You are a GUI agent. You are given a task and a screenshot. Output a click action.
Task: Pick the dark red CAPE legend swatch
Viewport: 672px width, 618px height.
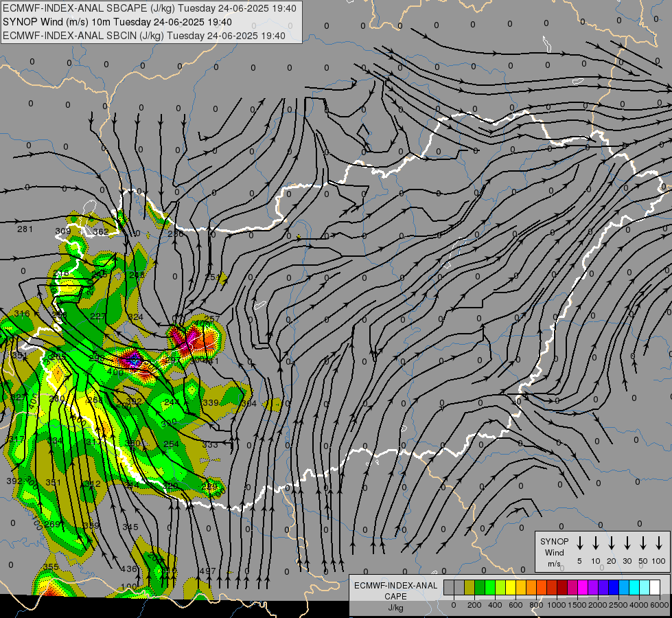click(x=562, y=588)
